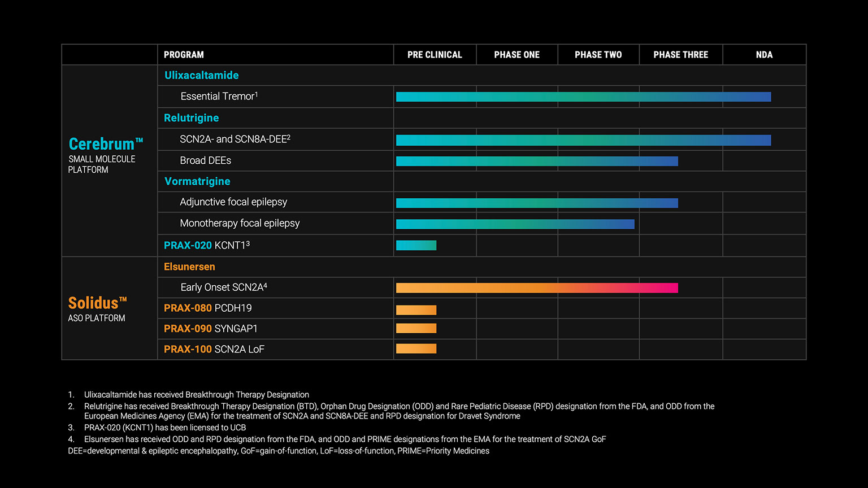The height and width of the screenshot is (488, 868).
Task: Click the PRAX-100 SCN2A LoF program label
Action: (214, 349)
